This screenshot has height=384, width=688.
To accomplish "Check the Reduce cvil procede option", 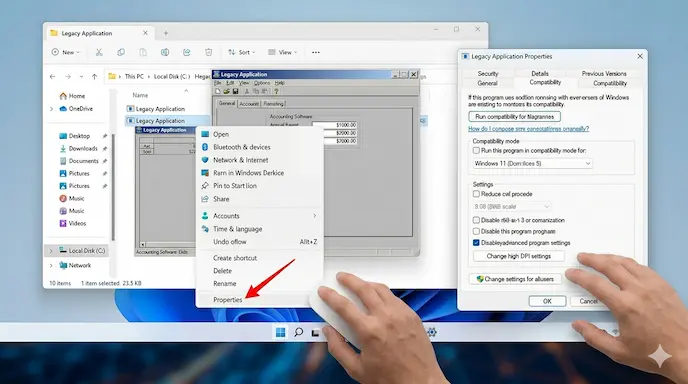I will point(476,194).
